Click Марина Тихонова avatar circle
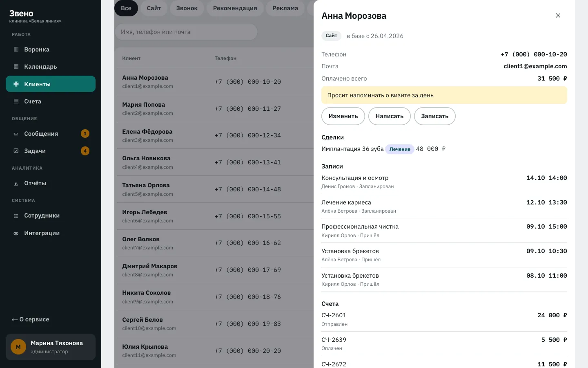Image resolution: width=588 pixels, height=368 pixels. (18, 347)
